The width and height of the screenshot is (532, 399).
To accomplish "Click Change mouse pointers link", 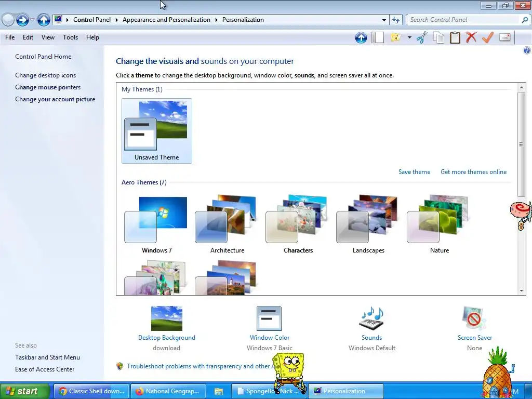I will pyautogui.click(x=48, y=87).
